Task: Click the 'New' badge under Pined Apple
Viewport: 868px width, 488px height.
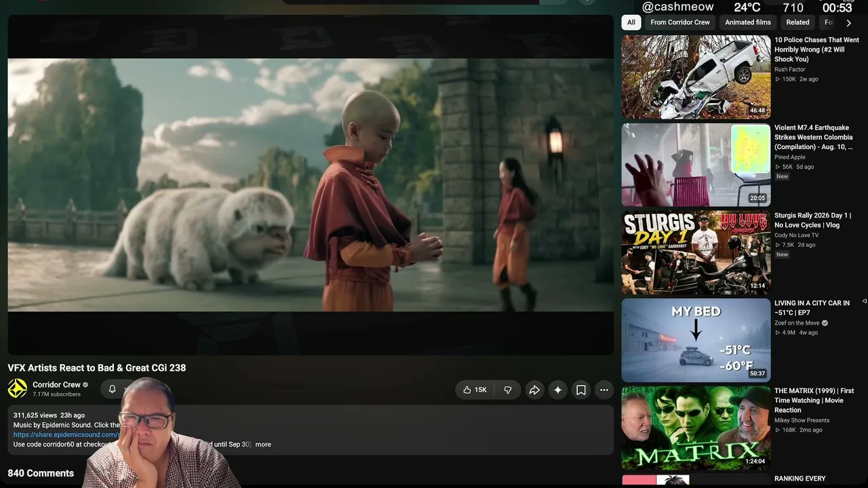Action: coord(782,177)
